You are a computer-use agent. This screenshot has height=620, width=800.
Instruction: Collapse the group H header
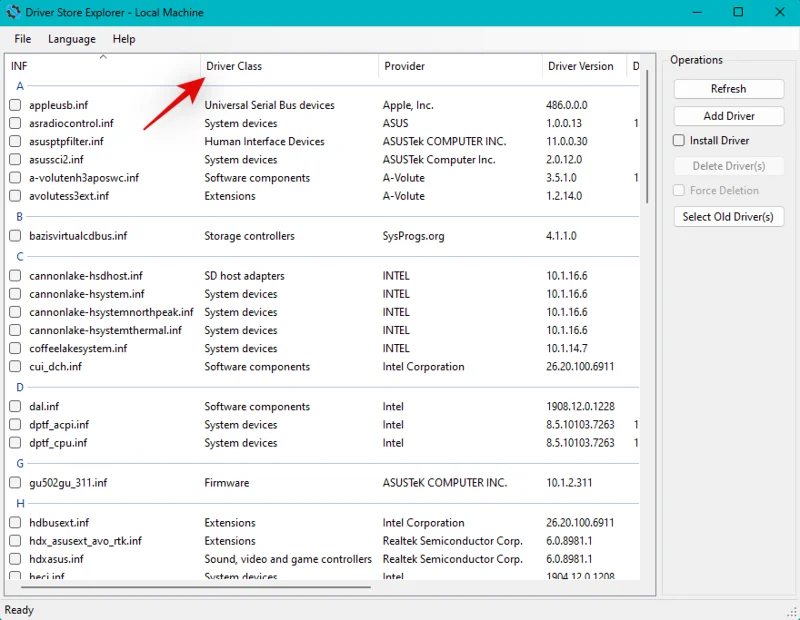20,503
